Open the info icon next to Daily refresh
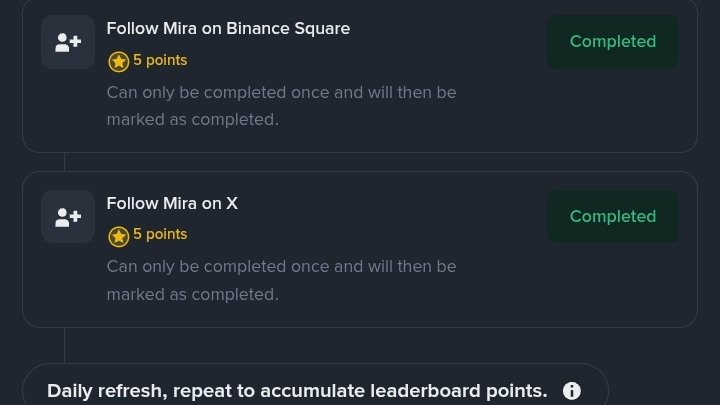 (x=572, y=391)
